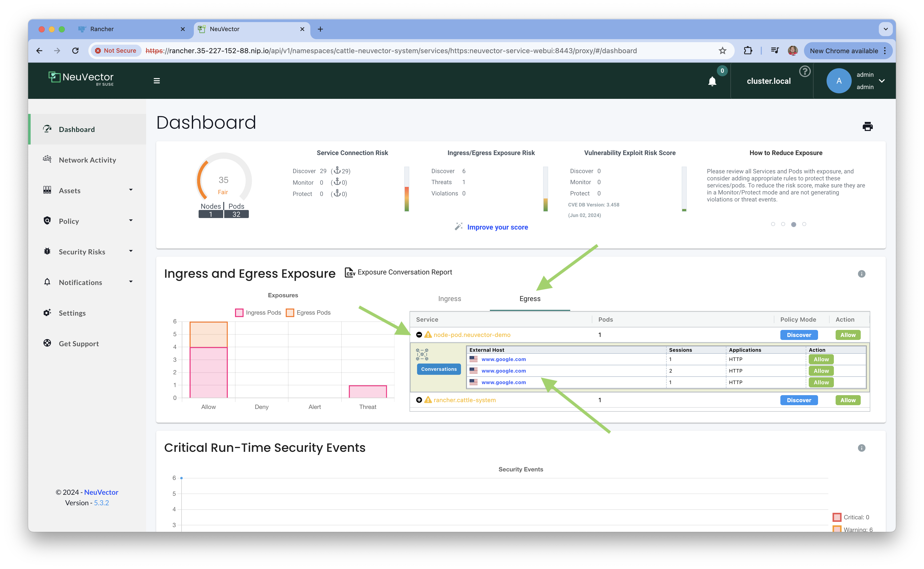Click the Conversations graph icon
This screenshot has height=569, width=924.
coord(422,354)
